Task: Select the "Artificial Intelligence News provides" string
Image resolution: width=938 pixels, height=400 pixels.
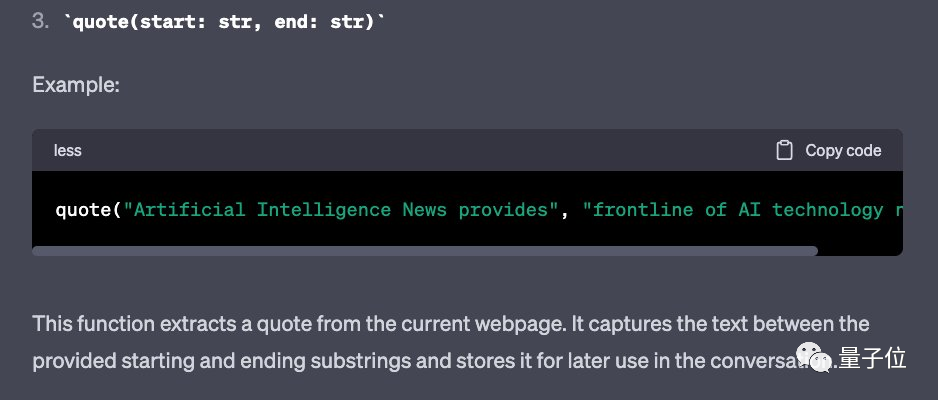Action: 342,210
